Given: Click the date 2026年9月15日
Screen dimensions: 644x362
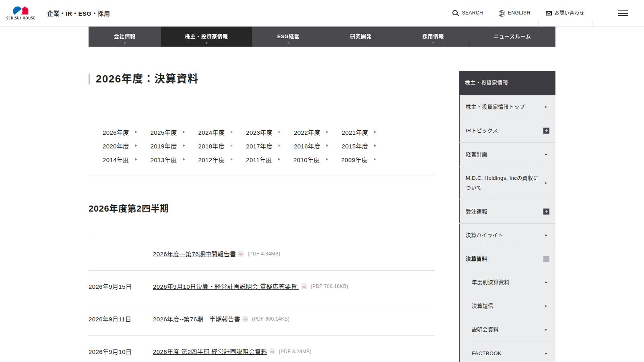Looking at the screenshot, I should [110, 287].
